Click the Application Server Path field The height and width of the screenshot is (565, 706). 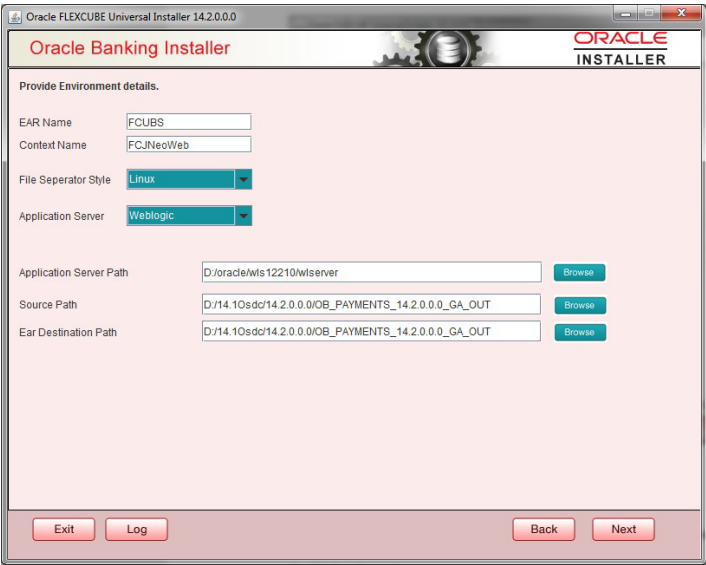371,272
